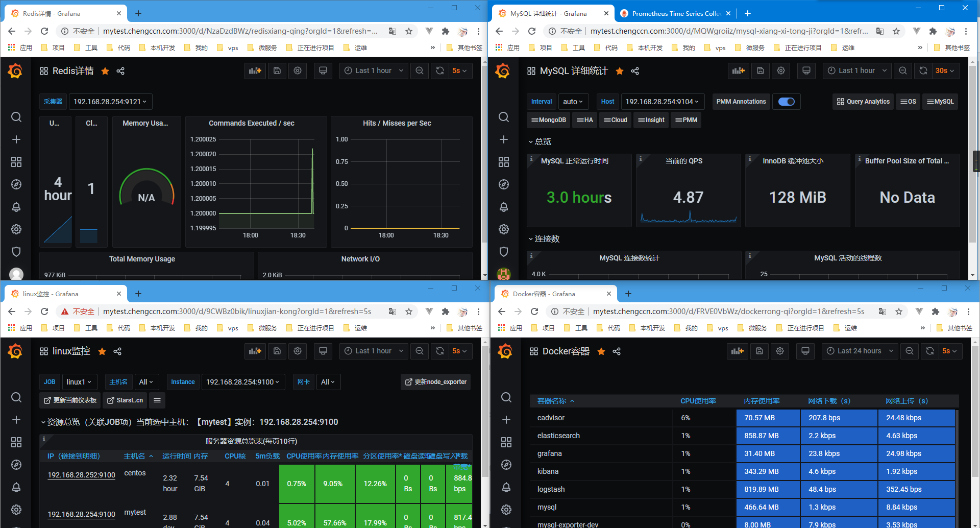Screen dimensions: 980x528
Task: Open MongoDB dashboards menu
Action: click(x=549, y=120)
